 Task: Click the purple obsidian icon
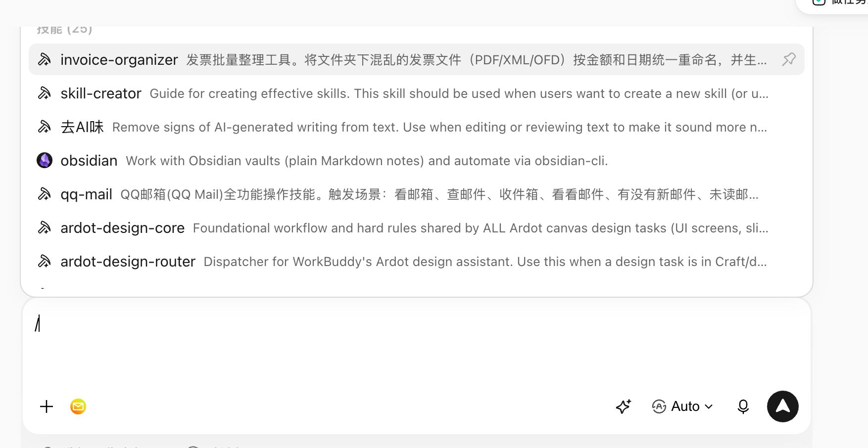pyautogui.click(x=45, y=161)
